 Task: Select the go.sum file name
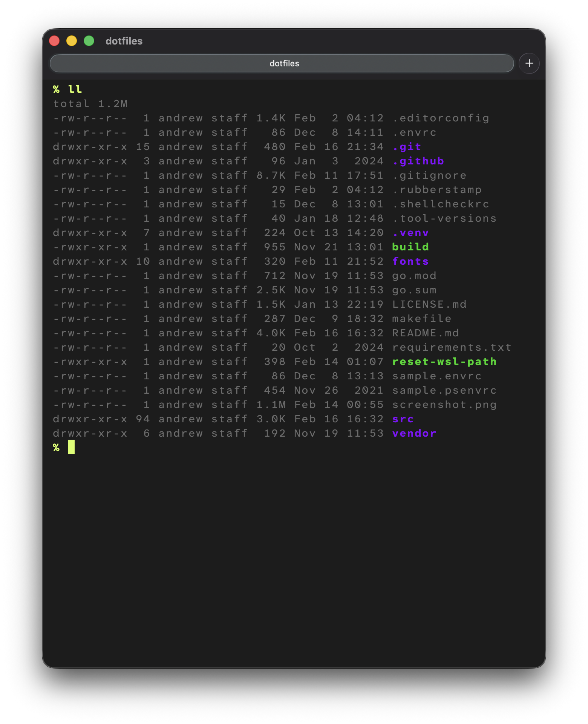pyautogui.click(x=414, y=290)
